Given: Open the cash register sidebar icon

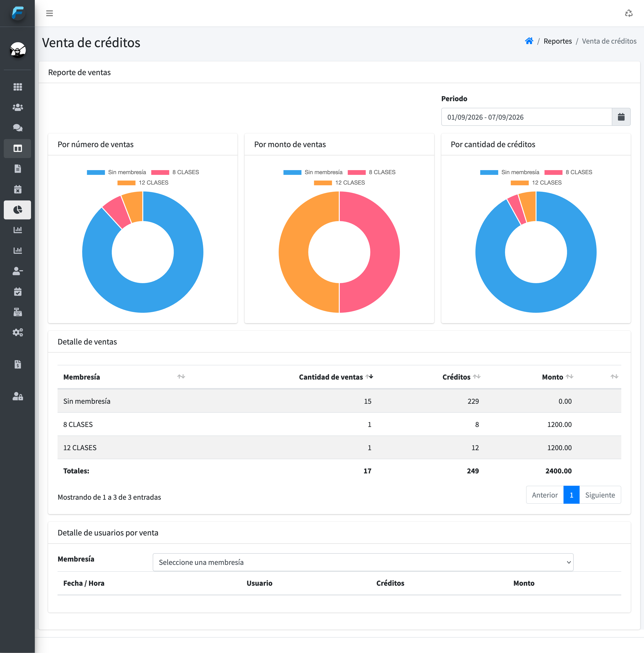Looking at the screenshot, I should 18,312.
